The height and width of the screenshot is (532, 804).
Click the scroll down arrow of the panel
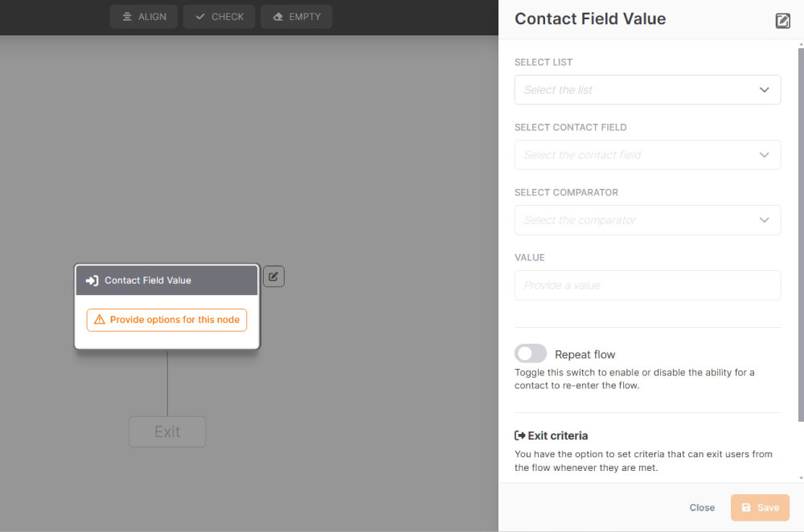click(801, 477)
